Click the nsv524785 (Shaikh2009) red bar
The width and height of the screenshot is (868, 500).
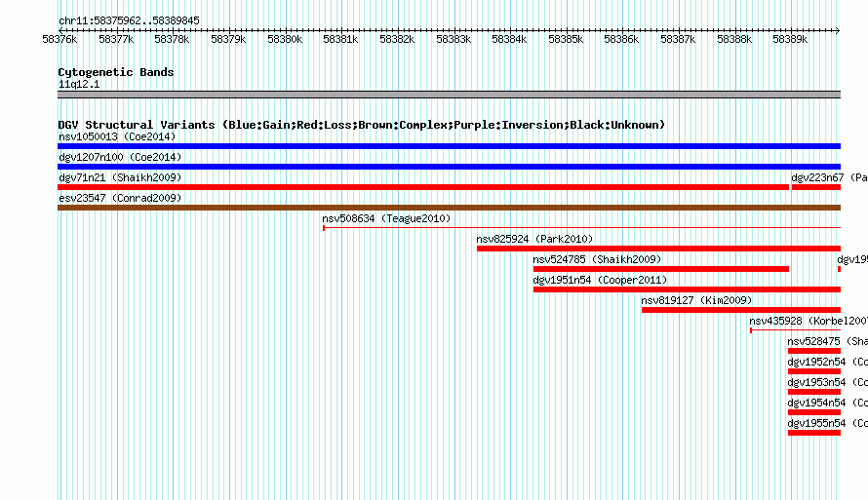click(661, 269)
